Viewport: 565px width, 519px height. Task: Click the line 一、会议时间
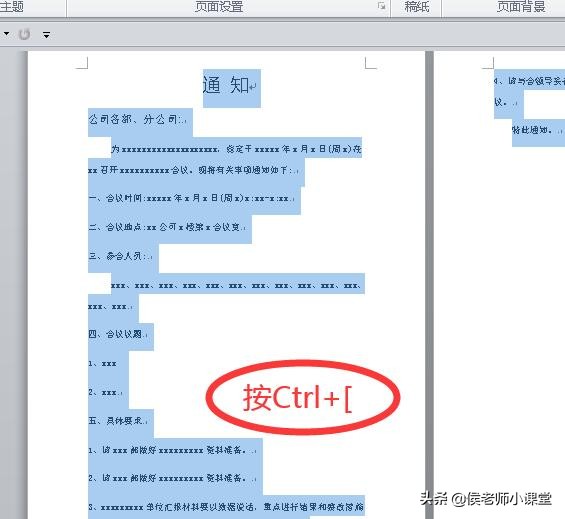coord(191,198)
